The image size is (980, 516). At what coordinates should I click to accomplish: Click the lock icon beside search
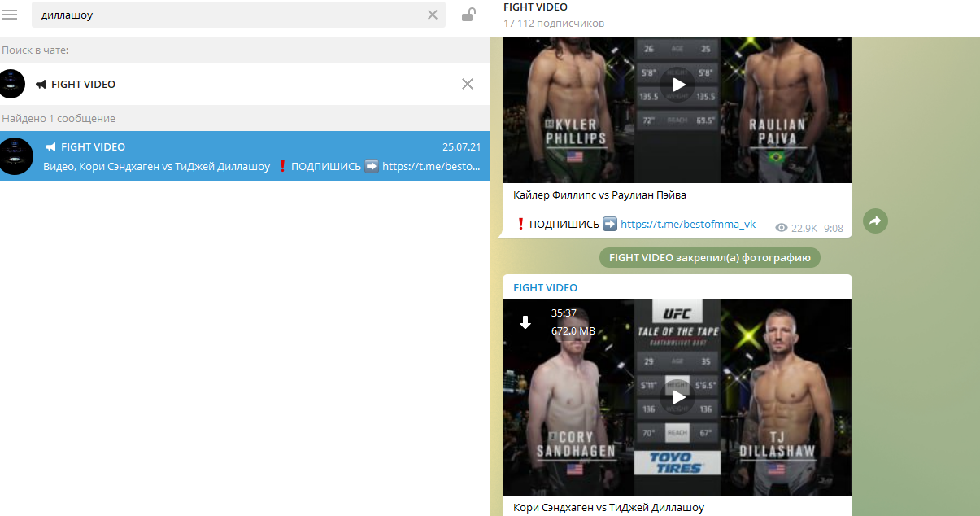pyautogui.click(x=468, y=15)
